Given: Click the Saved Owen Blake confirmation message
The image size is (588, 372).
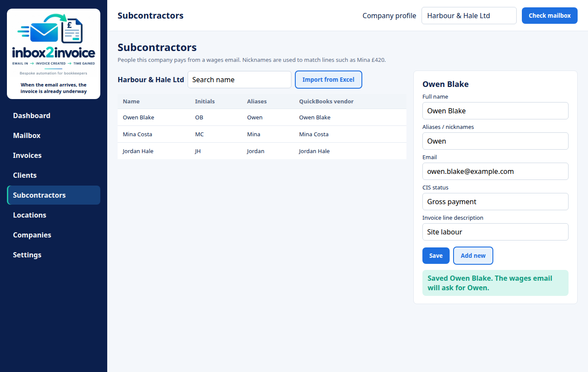Looking at the screenshot, I should pos(495,283).
